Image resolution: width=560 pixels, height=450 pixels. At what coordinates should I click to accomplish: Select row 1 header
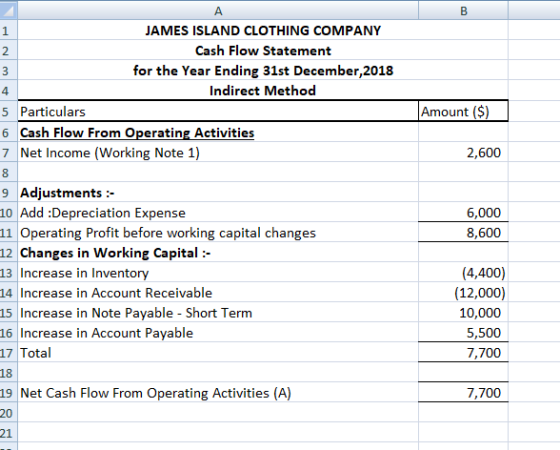click(8, 30)
